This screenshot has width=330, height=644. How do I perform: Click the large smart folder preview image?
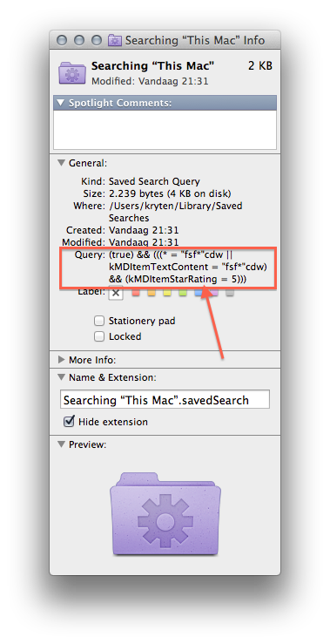[165, 515]
